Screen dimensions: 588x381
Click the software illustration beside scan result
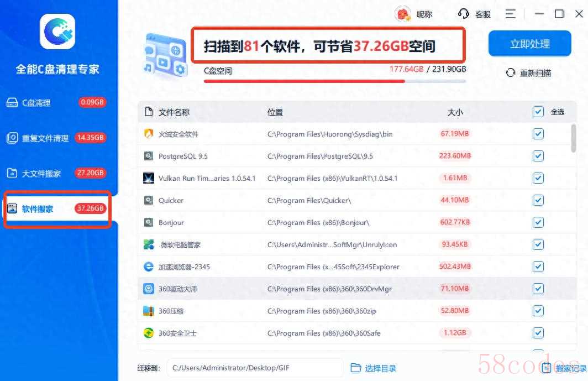(x=165, y=55)
